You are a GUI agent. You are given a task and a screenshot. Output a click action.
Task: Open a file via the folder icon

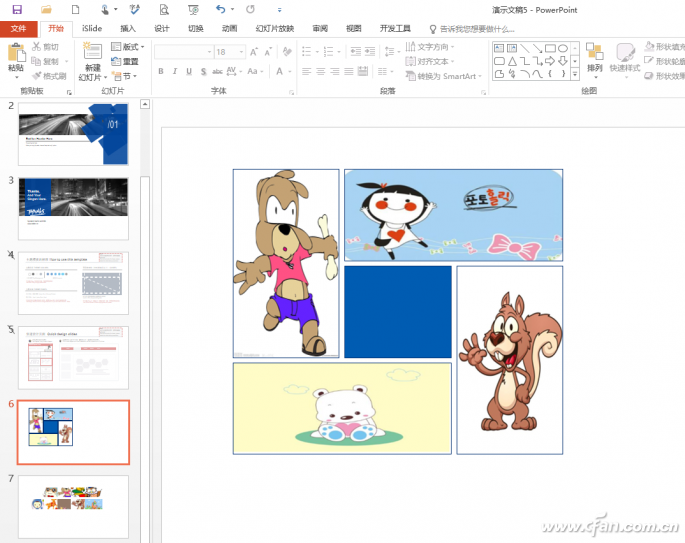(46, 9)
